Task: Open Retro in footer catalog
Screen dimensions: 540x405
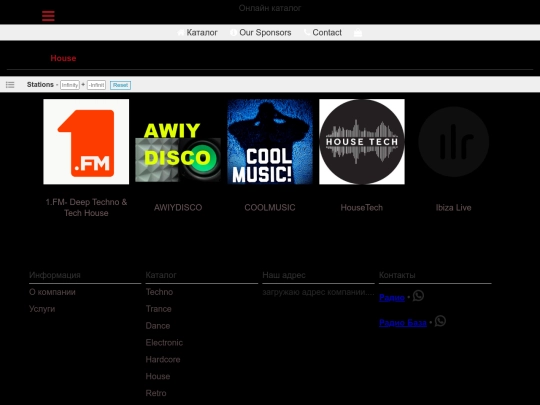Action: [156, 393]
